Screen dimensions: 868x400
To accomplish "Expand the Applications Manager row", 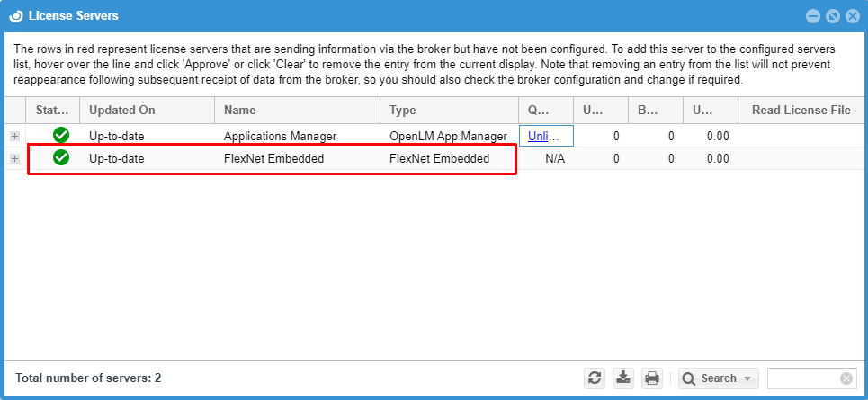I will pyautogui.click(x=14, y=136).
